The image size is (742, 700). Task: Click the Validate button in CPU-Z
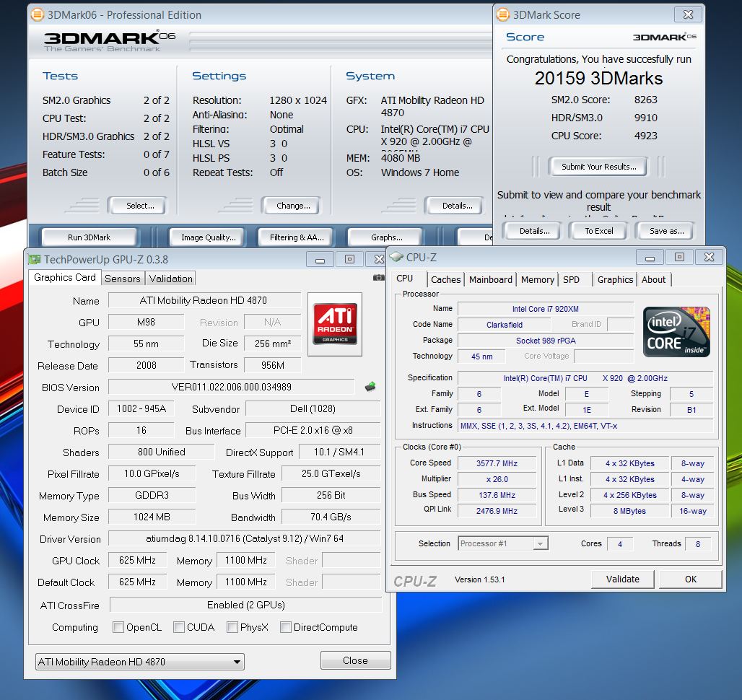623,579
